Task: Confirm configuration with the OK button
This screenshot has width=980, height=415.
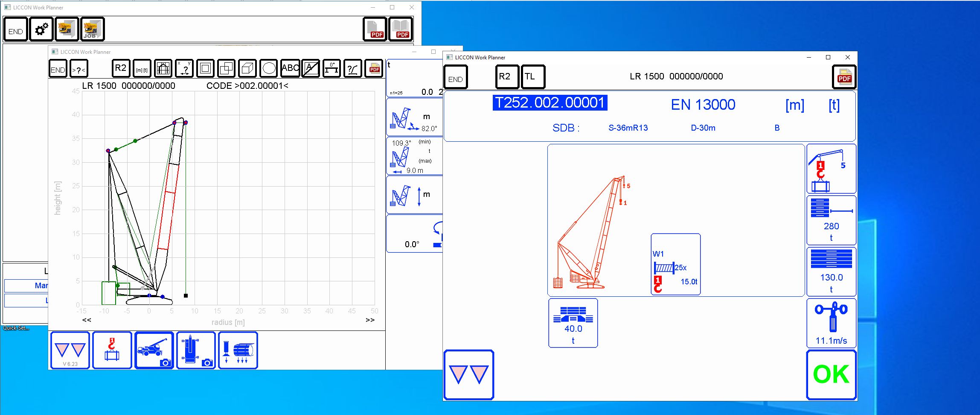Action: coord(831,374)
